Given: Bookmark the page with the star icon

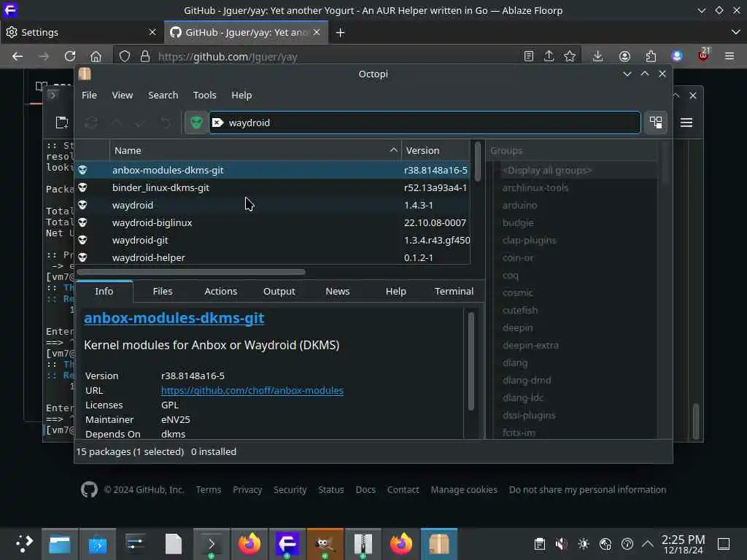Looking at the screenshot, I should point(569,56).
